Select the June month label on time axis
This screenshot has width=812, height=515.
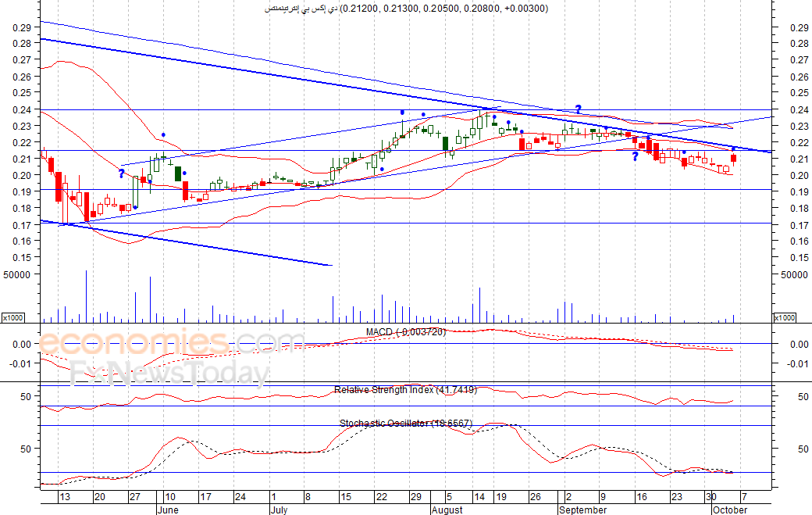point(168,510)
